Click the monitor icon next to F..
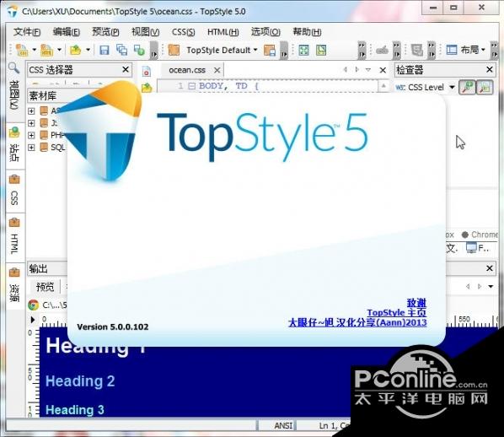 click(x=471, y=248)
